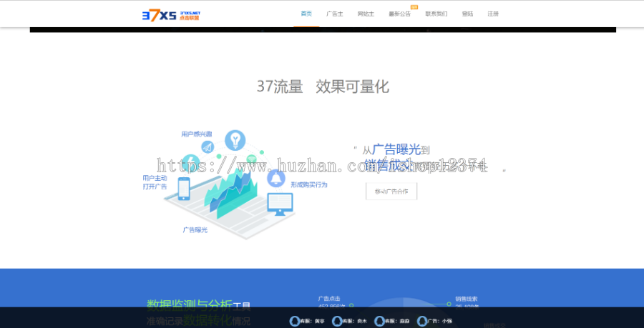Click the 形成购买行为 label
This screenshot has height=328, width=644.
pyautogui.click(x=309, y=184)
